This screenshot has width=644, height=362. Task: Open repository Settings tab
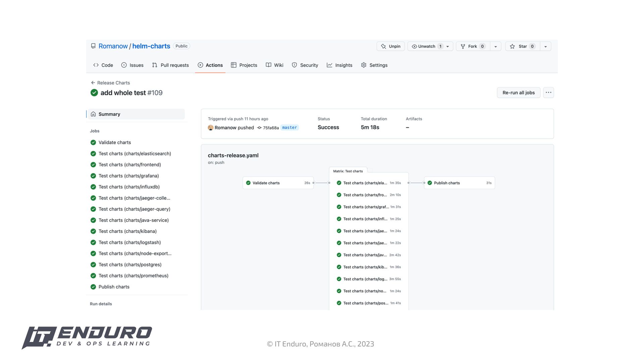click(x=374, y=65)
